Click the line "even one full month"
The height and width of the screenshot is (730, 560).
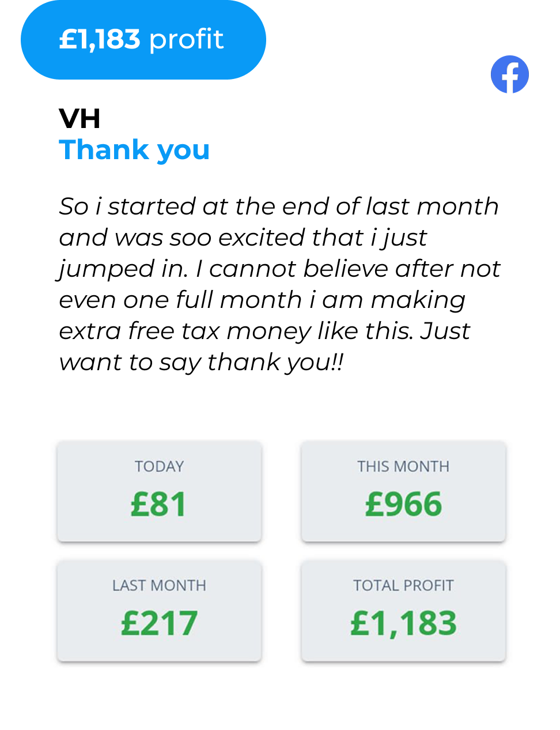click(x=262, y=300)
